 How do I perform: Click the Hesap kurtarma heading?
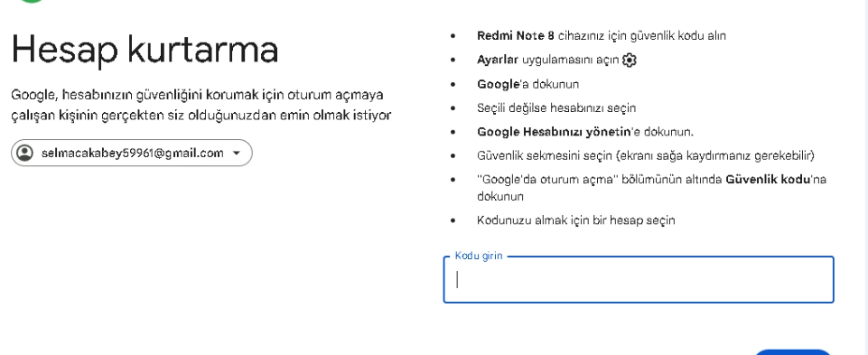[x=145, y=49]
